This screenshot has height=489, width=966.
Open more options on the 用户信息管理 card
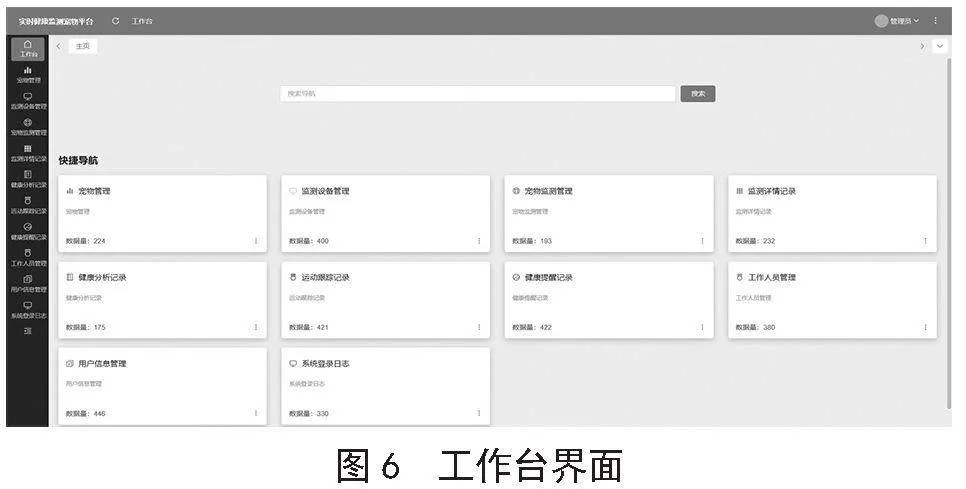[x=256, y=413]
